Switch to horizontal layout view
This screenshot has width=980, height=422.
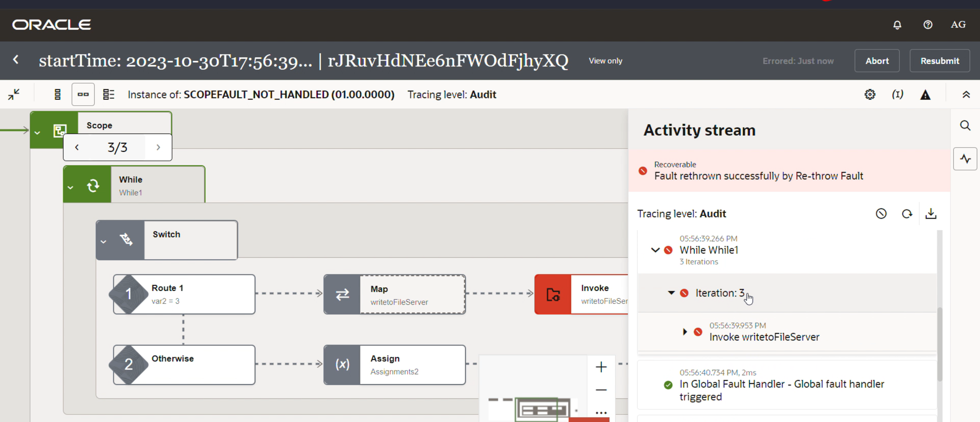click(x=83, y=94)
